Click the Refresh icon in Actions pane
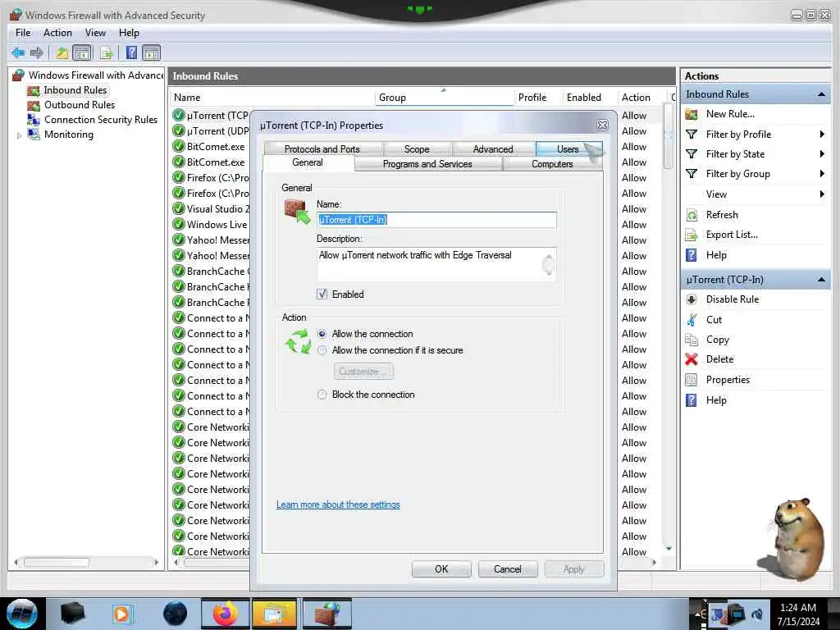This screenshot has height=630, width=840. click(x=692, y=215)
